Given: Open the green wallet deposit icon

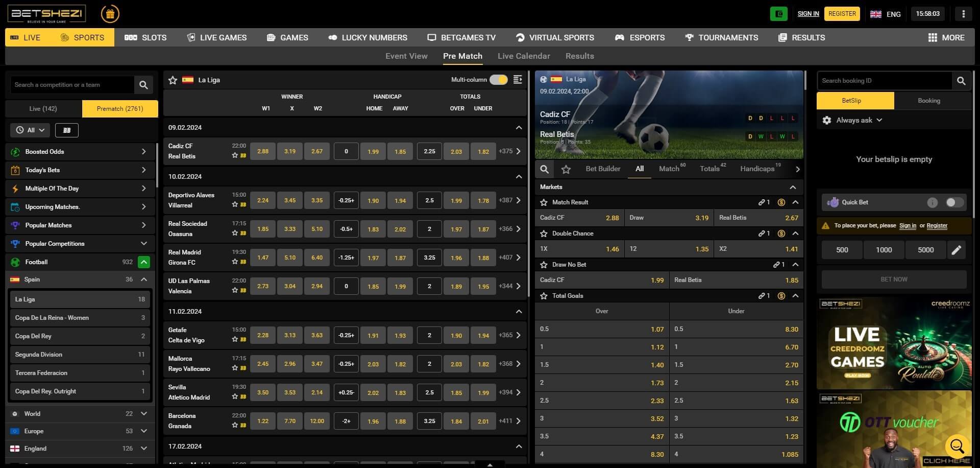Looking at the screenshot, I should (x=778, y=14).
